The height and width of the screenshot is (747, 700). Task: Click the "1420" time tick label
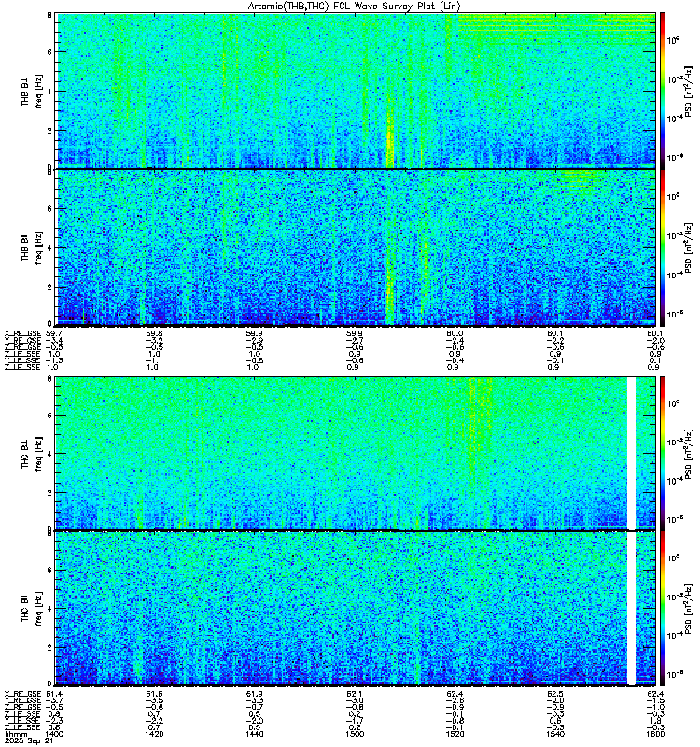coord(155,734)
